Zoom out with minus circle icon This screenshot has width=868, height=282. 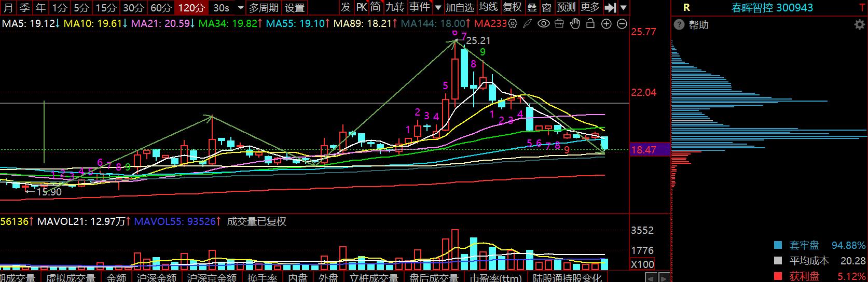(622, 24)
